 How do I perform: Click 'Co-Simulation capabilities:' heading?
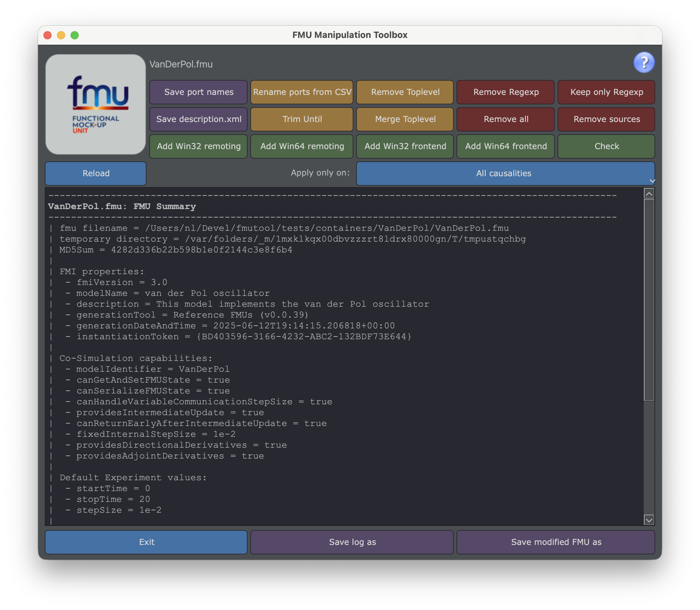(x=136, y=358)
